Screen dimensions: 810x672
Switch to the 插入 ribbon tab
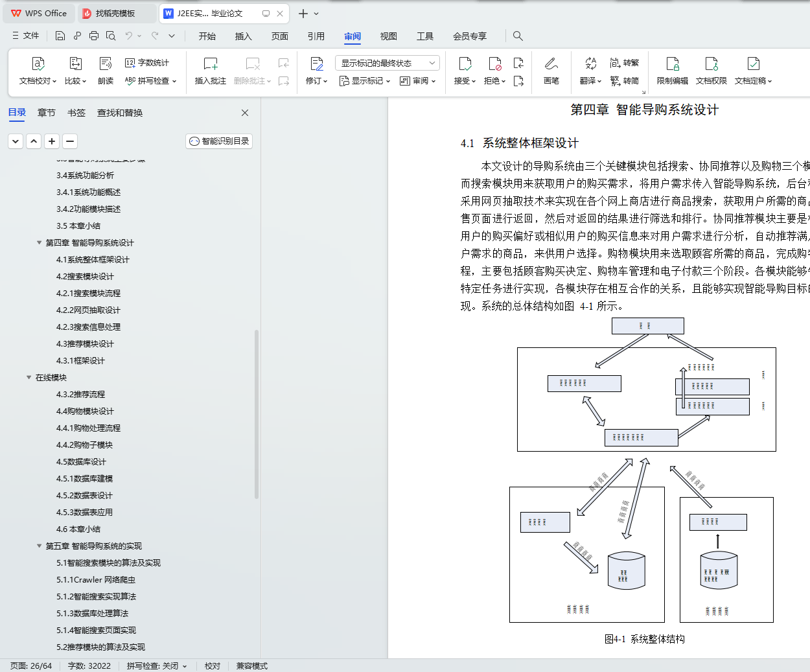tap(244, 36)
